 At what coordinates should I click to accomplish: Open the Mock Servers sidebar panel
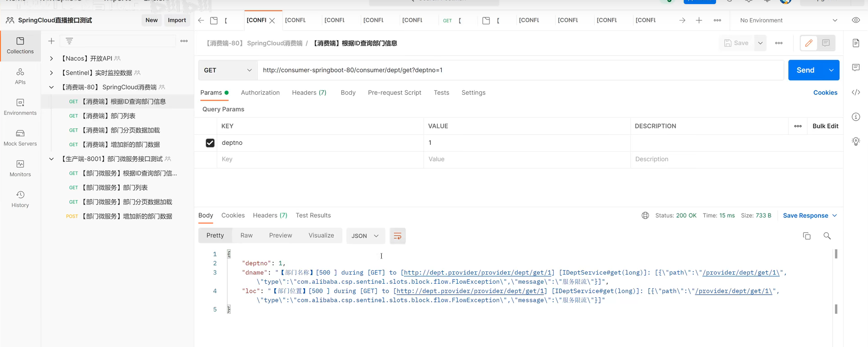point(20,138)
